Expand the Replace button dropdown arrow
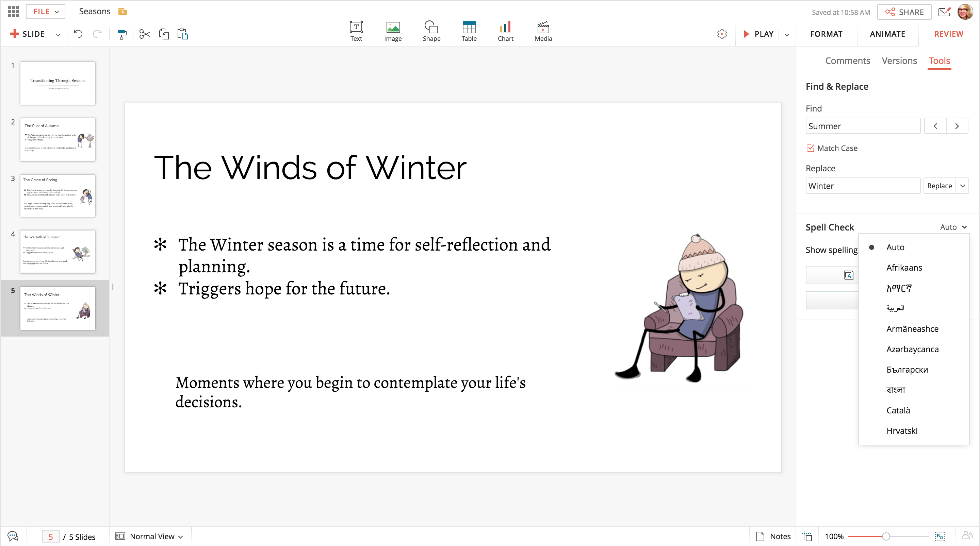Image resolution: width=980 pixels, height=546 pixels. pyautogui.click(x=963, y=186)
